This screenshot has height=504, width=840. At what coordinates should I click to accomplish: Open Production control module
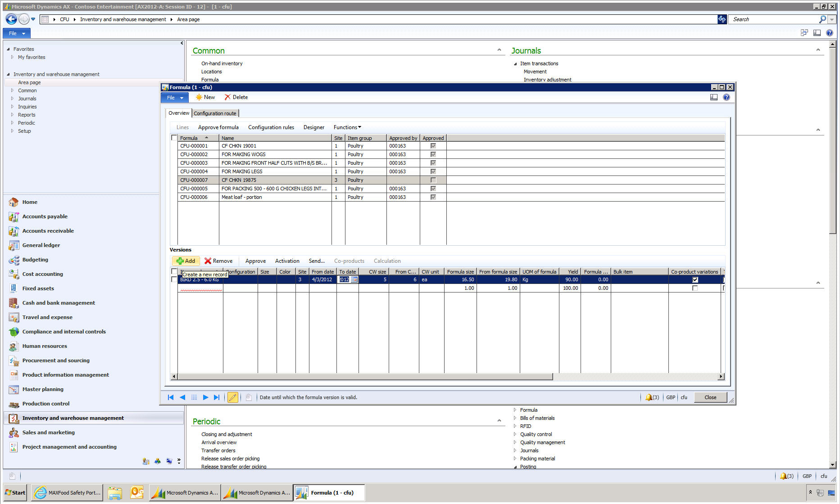tap(46, 404)
